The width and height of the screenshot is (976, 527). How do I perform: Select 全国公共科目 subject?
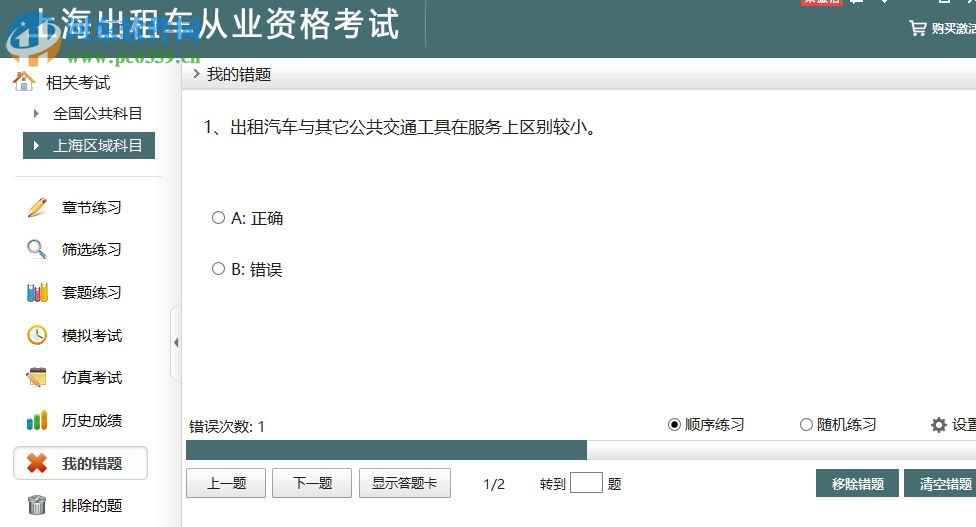click(x=98, y=113)
